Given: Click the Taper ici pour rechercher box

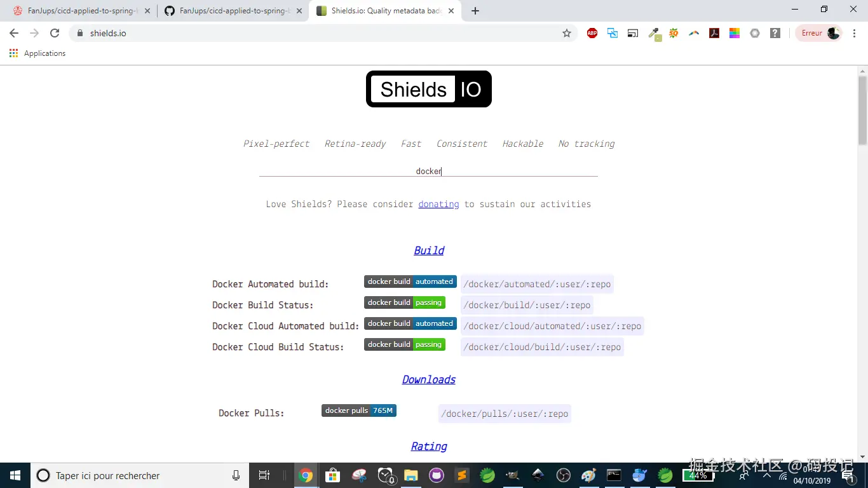Looking at the screenshot, I should coord(141,475).
